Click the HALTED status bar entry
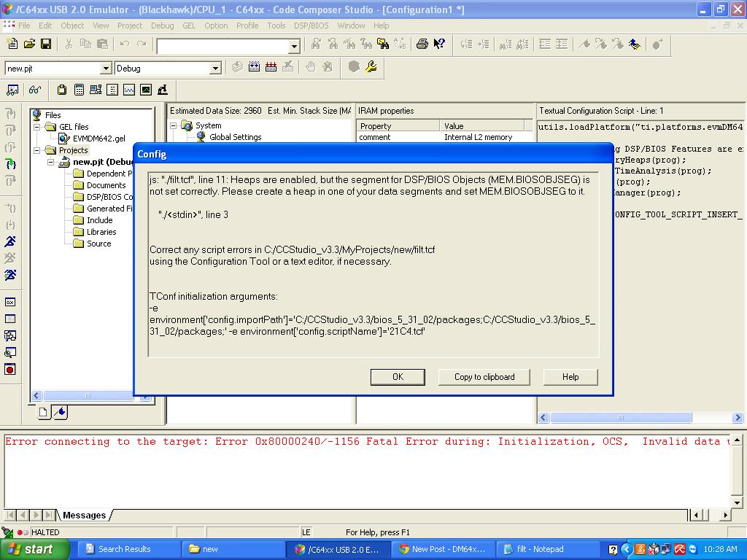This screenshot has height=560, width=747. tap(45, 532)
